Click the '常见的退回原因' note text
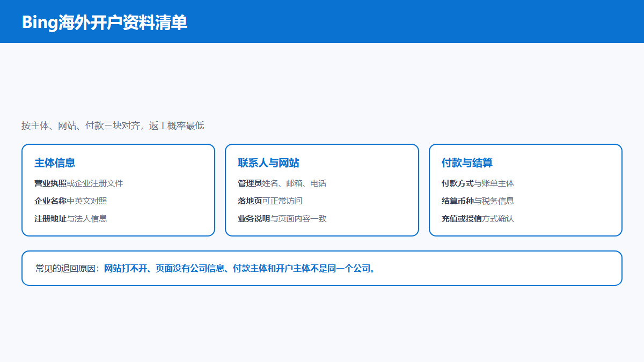 207,268
